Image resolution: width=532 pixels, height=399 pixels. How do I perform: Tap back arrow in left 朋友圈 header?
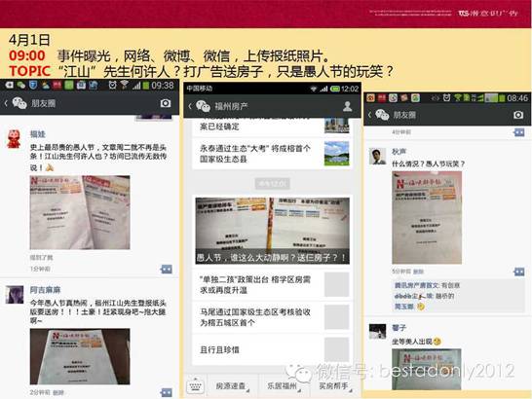pos(6,103)
